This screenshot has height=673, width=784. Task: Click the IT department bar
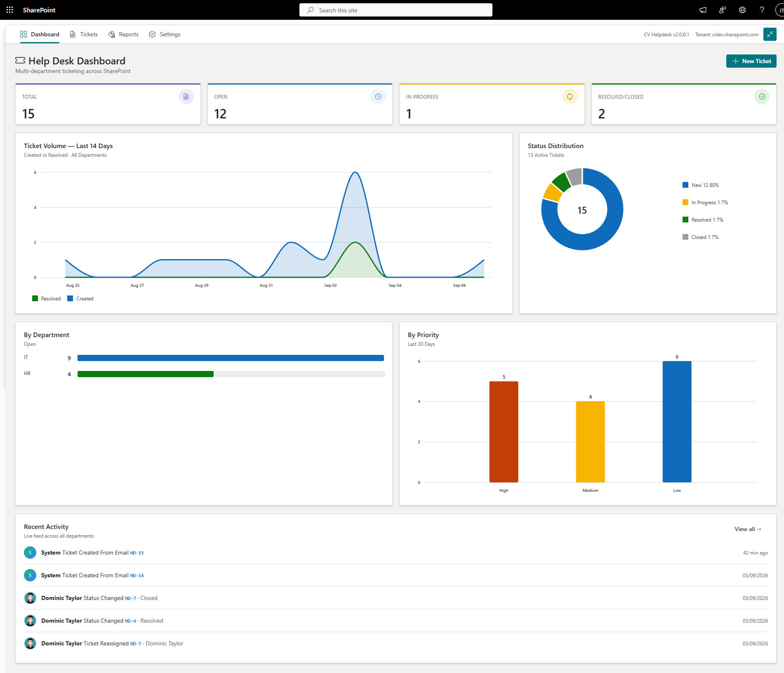pos(231,358)
